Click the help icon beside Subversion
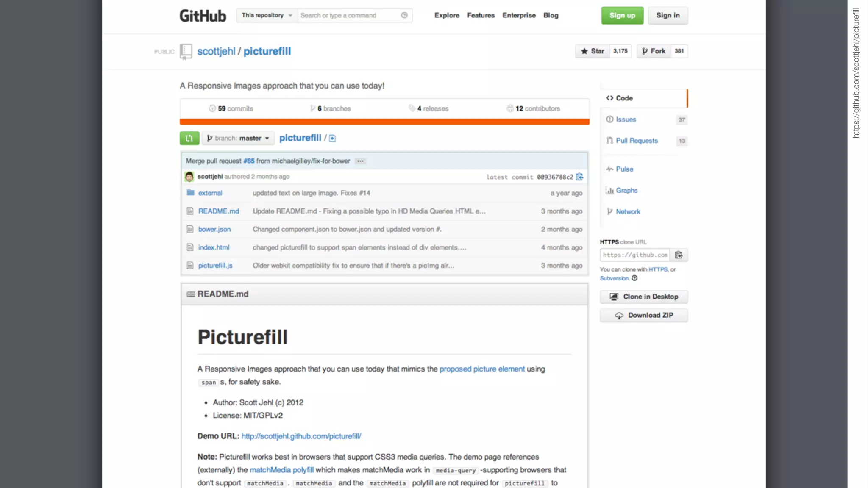The width and height of the screenshot is (868, 488). coord(634,278)
